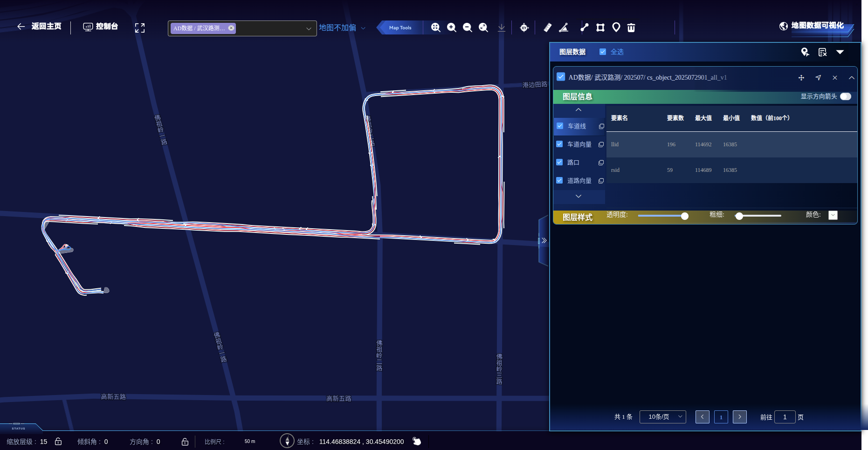868x450 pixels.
Task: Open the 10条/页 page size dropdown
Action: 662,416
